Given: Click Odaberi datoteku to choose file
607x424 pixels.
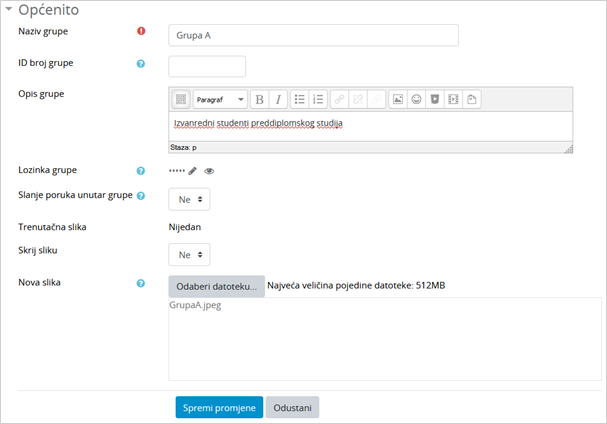Looking at the screenshot, I should [x=216, y=286].
